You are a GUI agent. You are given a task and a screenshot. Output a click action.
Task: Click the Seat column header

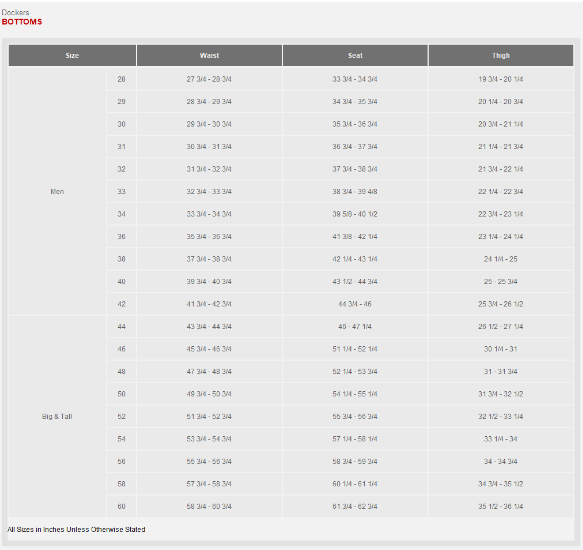tap(355, 55)
